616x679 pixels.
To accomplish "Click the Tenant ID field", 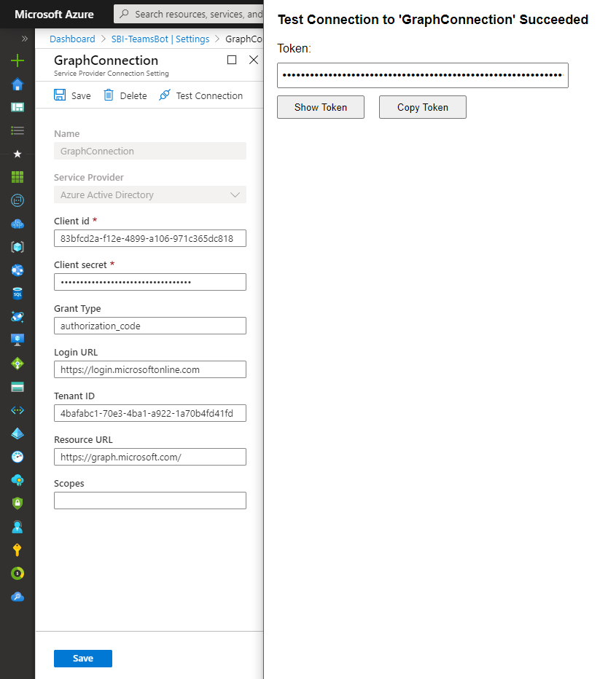I will (x=150, y=413).
